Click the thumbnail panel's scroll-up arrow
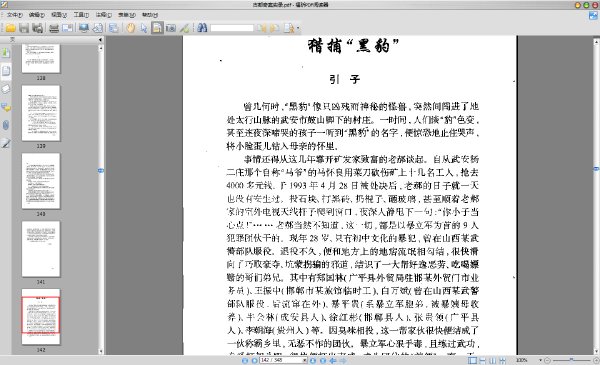This screenshot has width=600, height=365. (x=101, y=48)
